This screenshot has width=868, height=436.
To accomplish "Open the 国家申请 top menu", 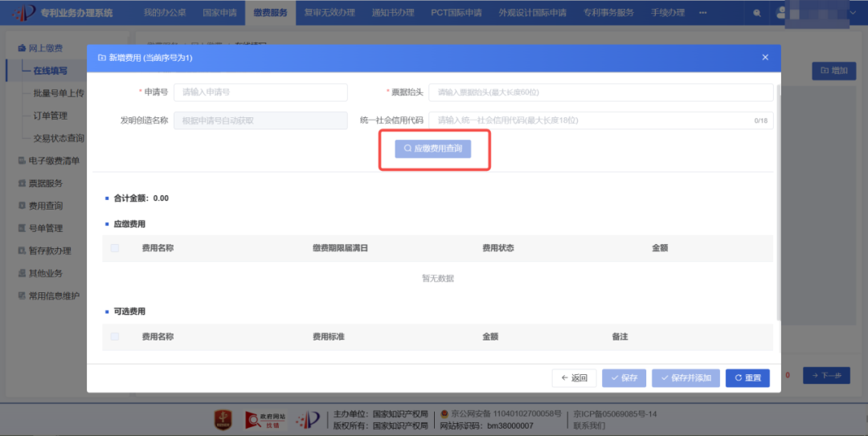I will coord(219,13).
